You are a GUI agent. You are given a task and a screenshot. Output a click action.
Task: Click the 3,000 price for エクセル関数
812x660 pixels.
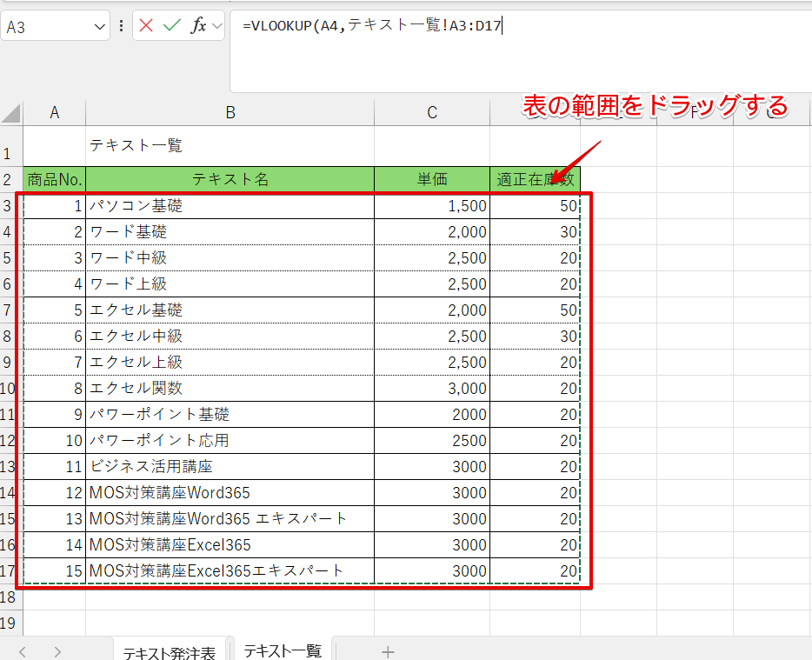[x=432, y=388]
